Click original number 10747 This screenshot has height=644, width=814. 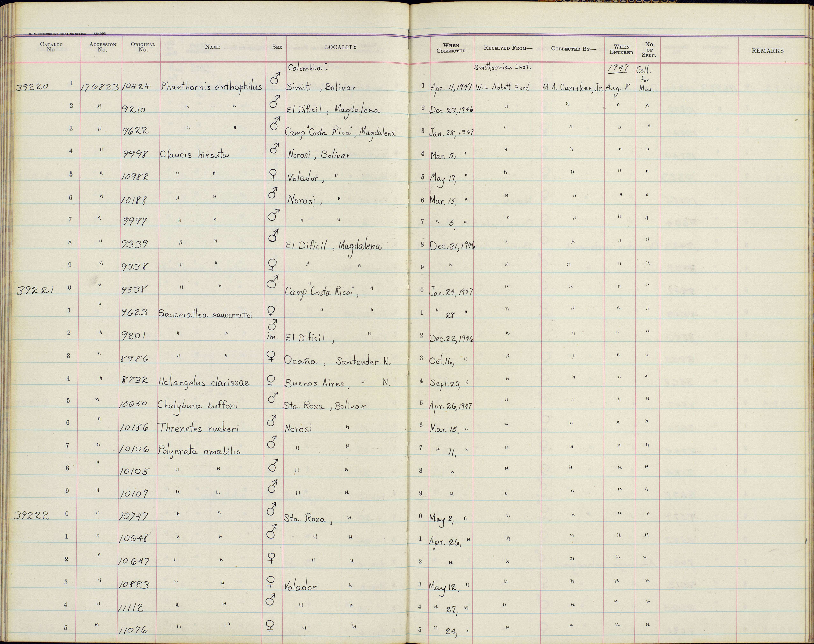pyautogui.click(x=134, y=516)
